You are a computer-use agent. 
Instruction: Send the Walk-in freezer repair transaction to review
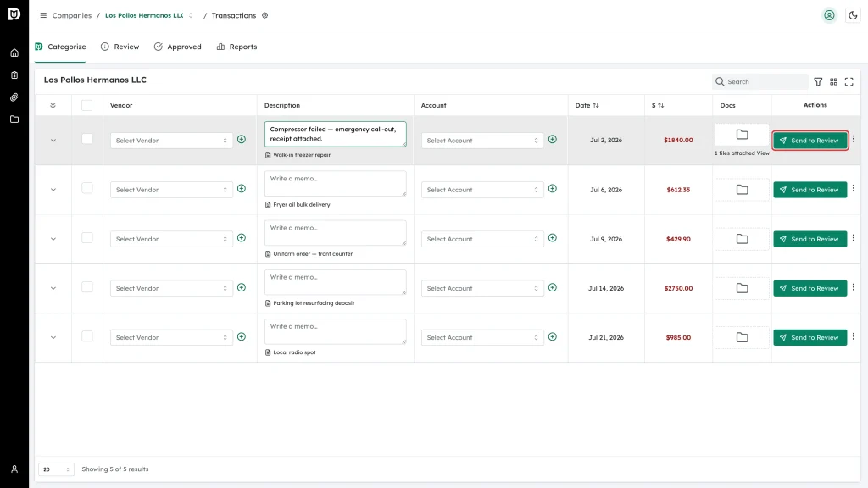(x=810, y=141)
